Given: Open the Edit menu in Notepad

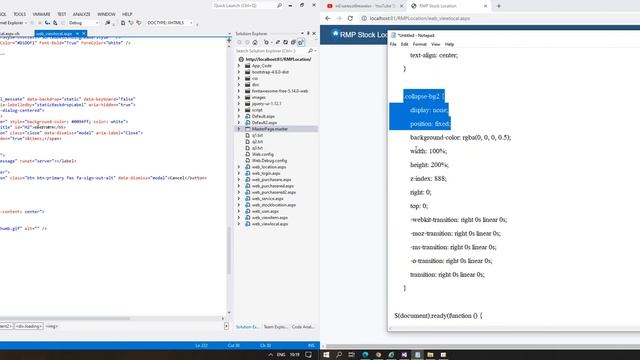Looking at the screenshot, I should click(404, 44).
